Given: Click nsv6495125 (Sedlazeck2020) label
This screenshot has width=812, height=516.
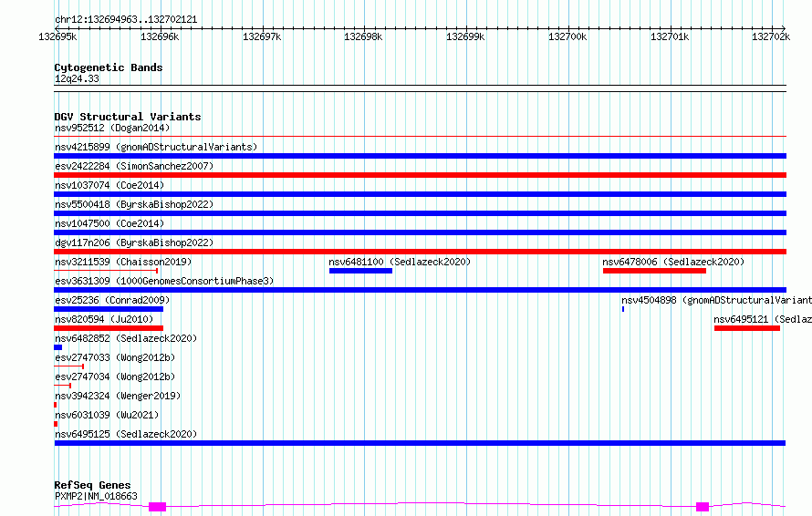Looking at the screenshot, I should click(126, 434).
